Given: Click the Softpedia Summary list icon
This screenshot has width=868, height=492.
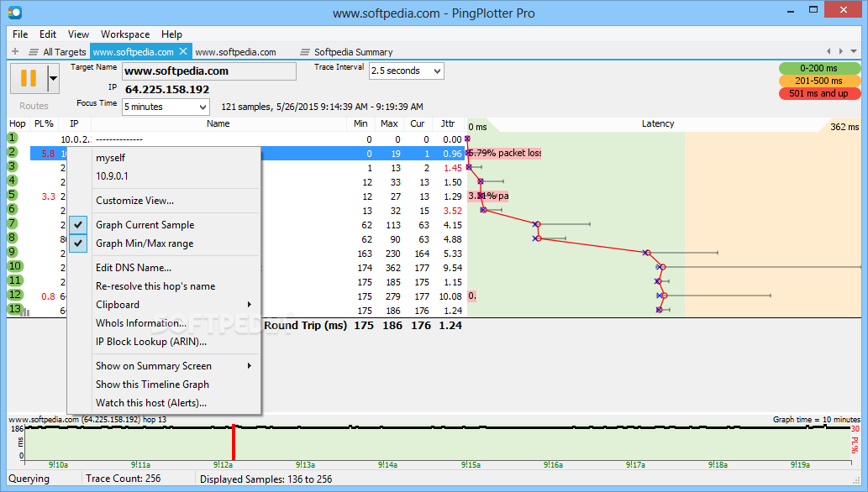Looking at the screenshot, I should (x=305, y=52).
